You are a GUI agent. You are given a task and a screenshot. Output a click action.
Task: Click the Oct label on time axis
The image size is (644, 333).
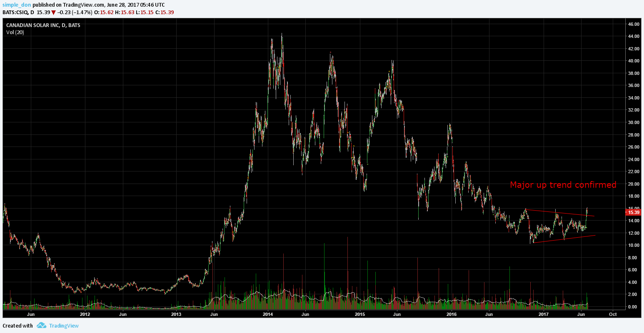613,314
